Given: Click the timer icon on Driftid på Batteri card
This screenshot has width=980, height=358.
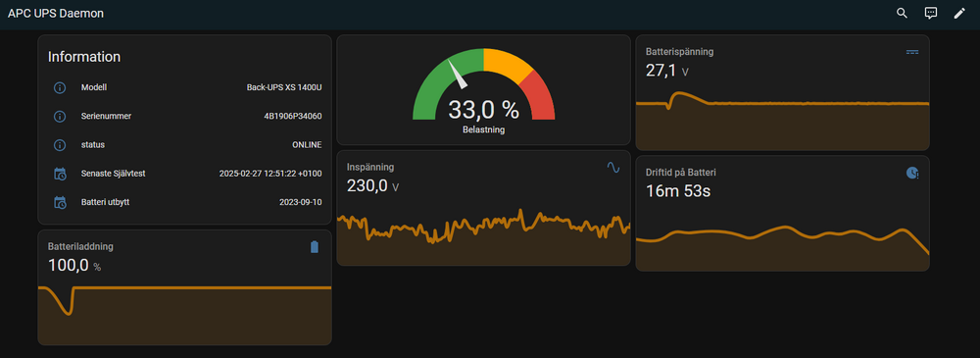Looking at the screenshot, I should [912, 173].
